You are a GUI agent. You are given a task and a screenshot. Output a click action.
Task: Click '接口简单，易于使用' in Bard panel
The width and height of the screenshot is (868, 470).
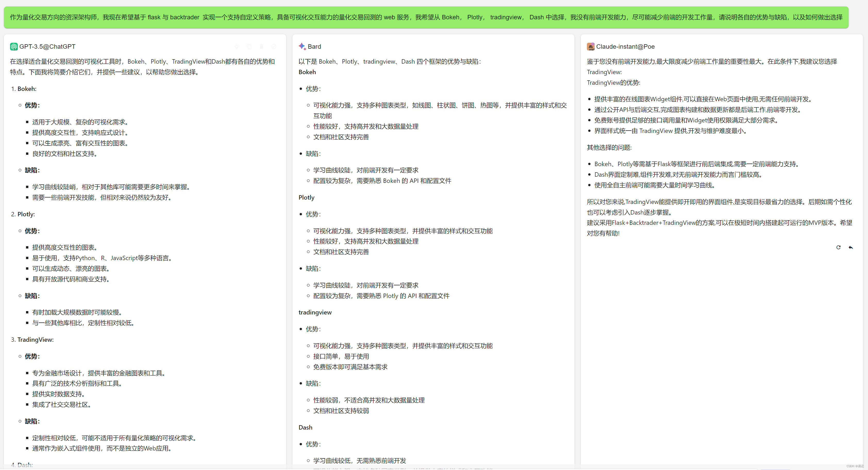tap(341, 356)
